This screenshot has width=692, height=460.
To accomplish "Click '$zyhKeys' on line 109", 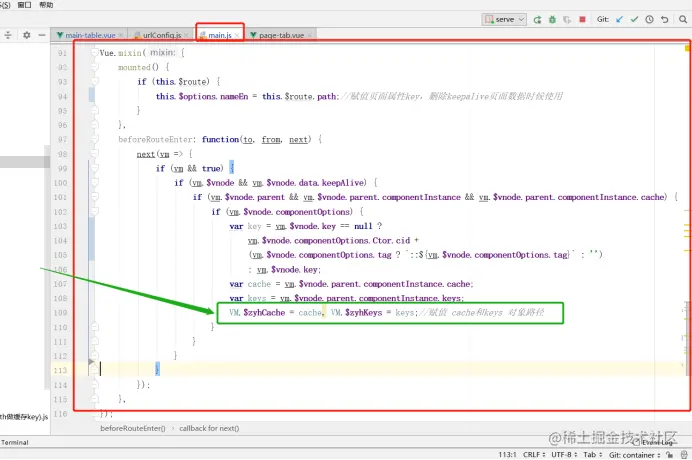I will pyautogui.click(x=364, y=313).
